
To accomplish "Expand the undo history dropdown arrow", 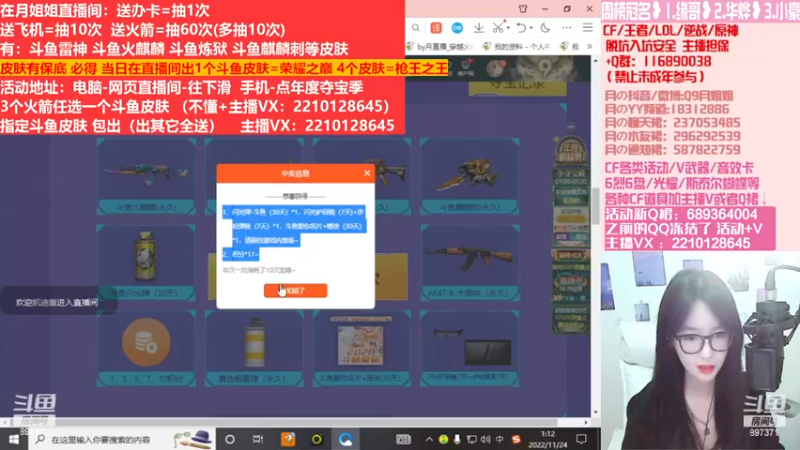I will click(x=531, y=28).
